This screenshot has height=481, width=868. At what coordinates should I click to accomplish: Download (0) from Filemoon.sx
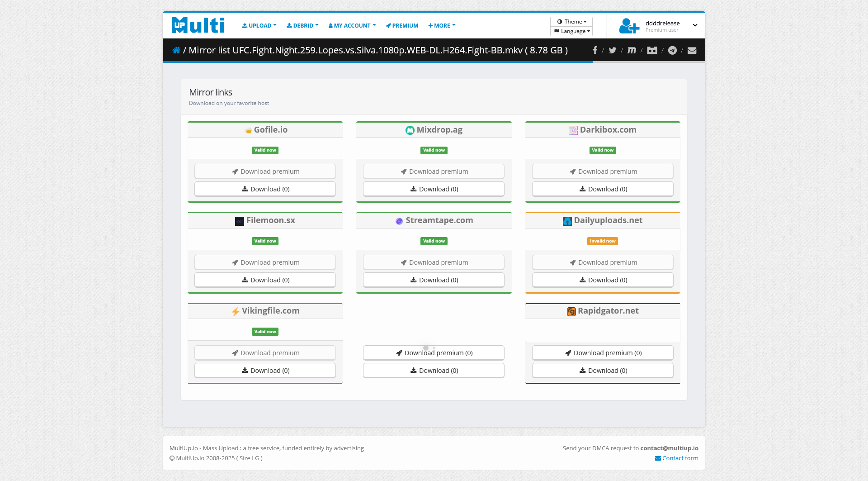click(x=265, y=280)
